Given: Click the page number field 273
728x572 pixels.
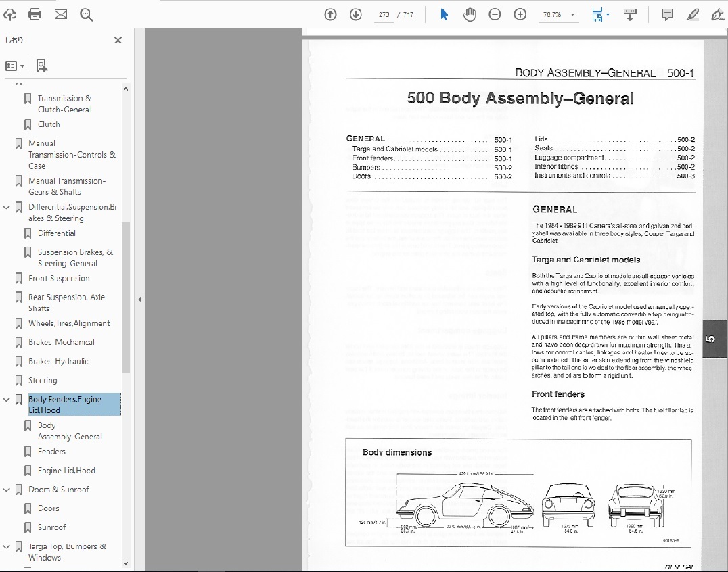Looking at the screenshot, I should point(384,15).
